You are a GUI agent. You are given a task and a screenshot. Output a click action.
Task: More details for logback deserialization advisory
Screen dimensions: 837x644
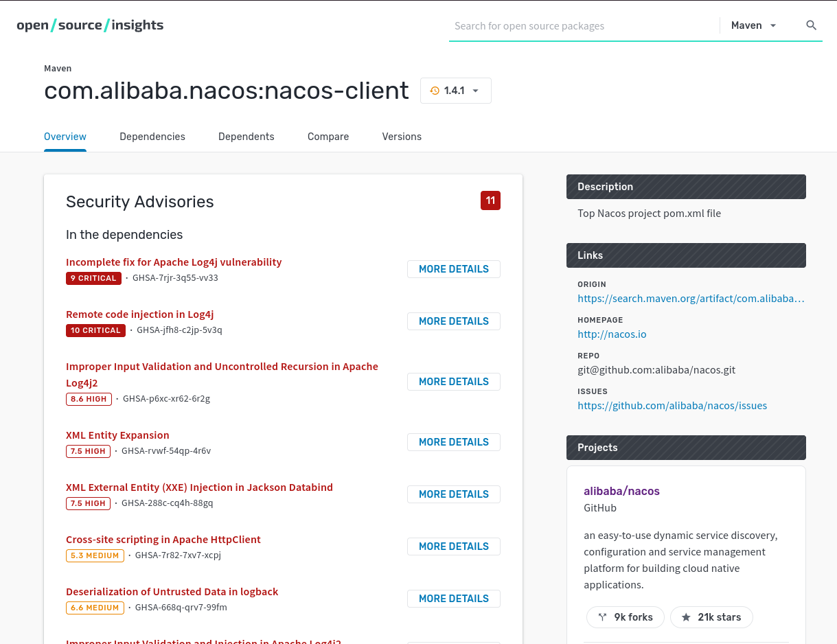pyautogui.click(x=453, y=599)
